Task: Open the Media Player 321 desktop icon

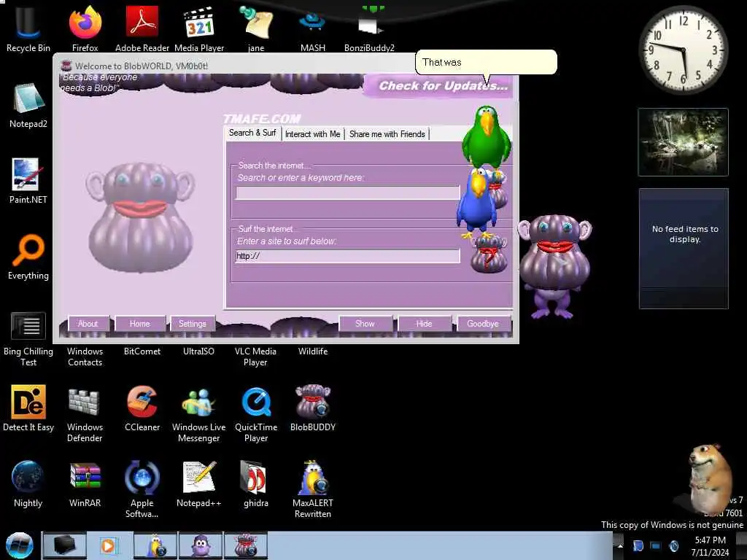Action: point(199,28)
